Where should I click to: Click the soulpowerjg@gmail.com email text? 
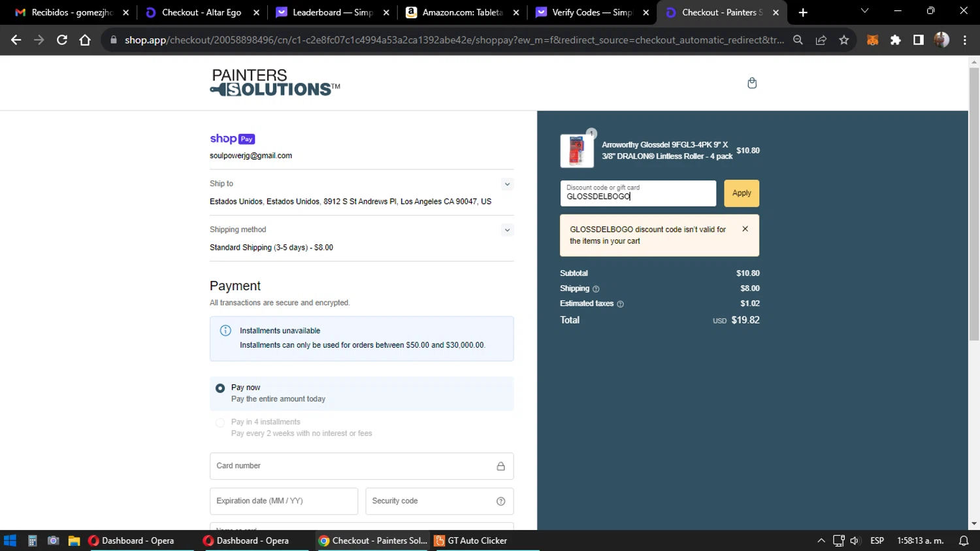coord(251,156)
